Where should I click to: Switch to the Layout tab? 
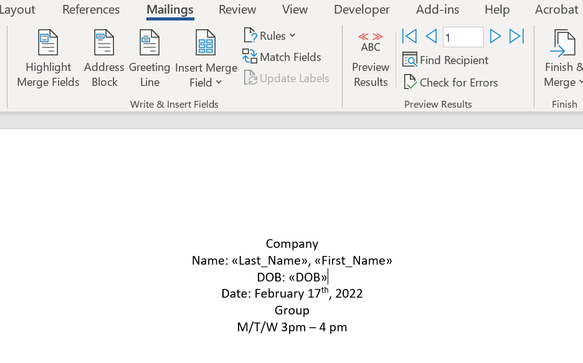pos(17,9)
